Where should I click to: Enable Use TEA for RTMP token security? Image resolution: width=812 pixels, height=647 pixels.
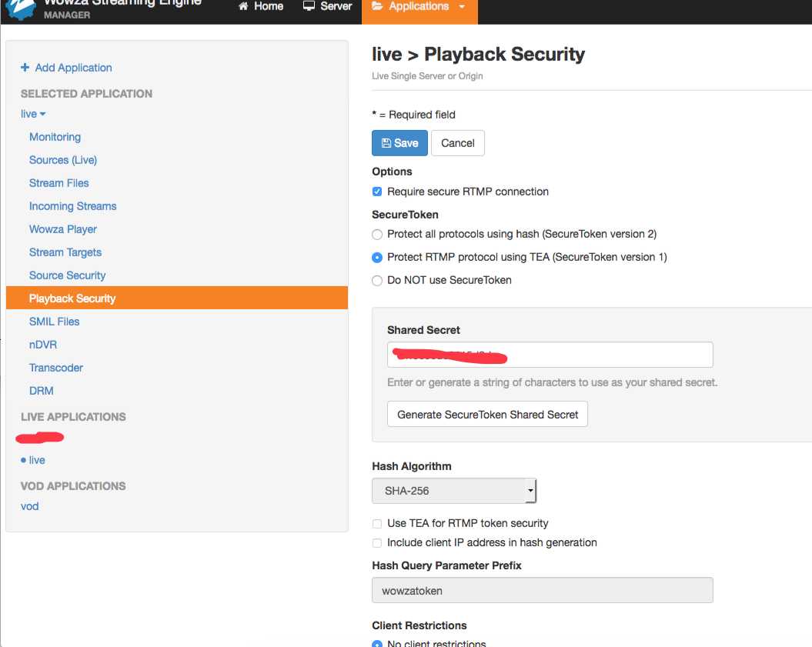(x=377, y=524)
